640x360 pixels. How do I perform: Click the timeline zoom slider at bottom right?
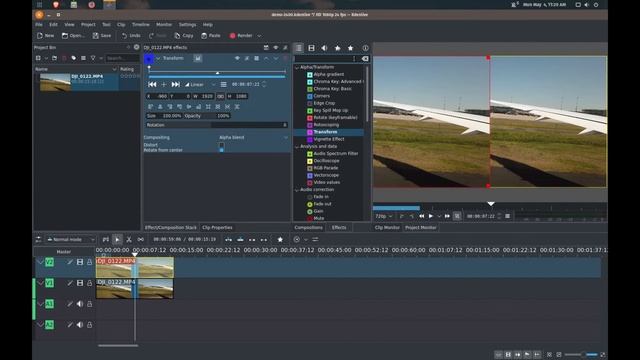[x=582, y=355]
